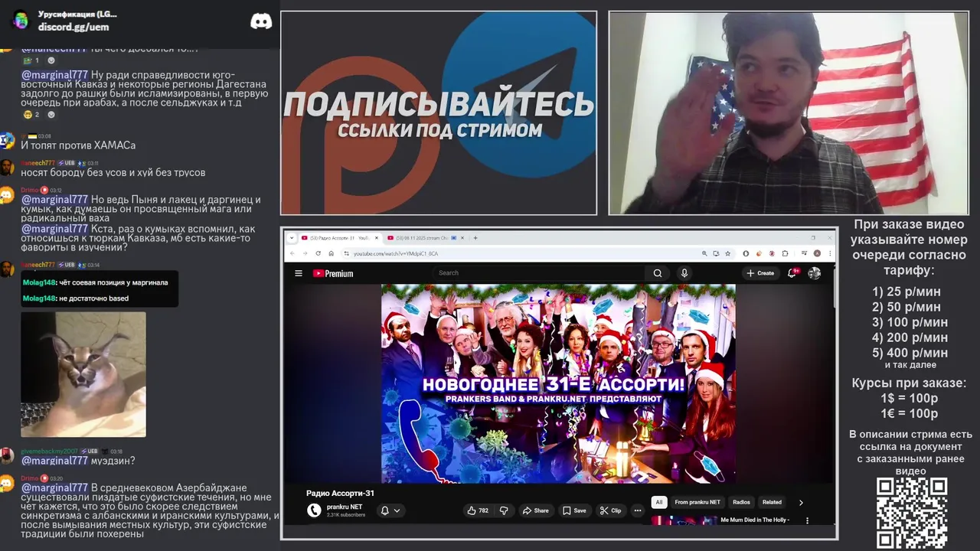Select the From prankru NET chip

pyautogui.click(x=697, y=503)
